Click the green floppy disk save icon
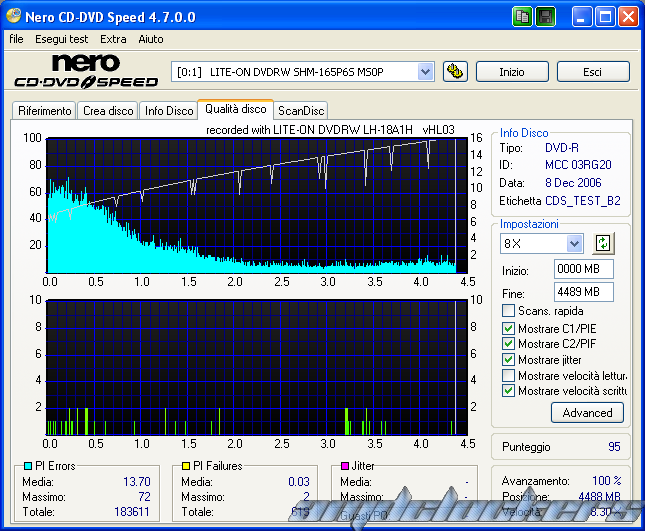This screenshot has height=531, width=645. point(546,17)
